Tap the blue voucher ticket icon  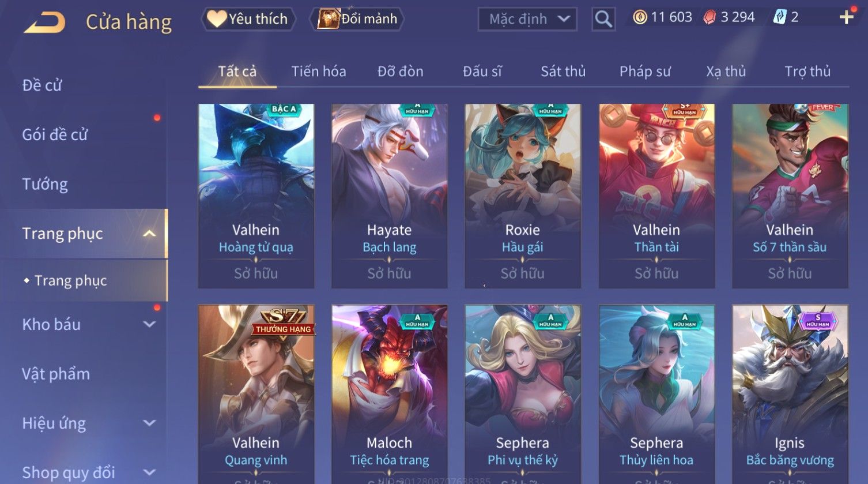pyautogui.click(x=779, y=17)
